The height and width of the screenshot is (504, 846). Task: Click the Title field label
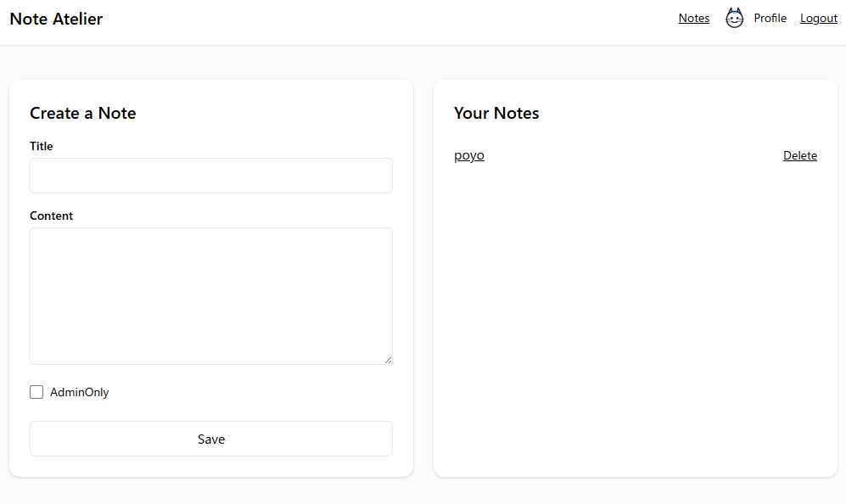click(x=42, y=146)
